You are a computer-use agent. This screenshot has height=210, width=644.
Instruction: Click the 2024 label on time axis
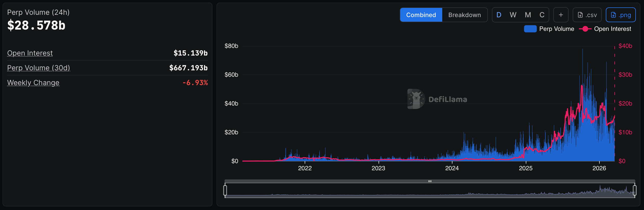coord(452,168)
